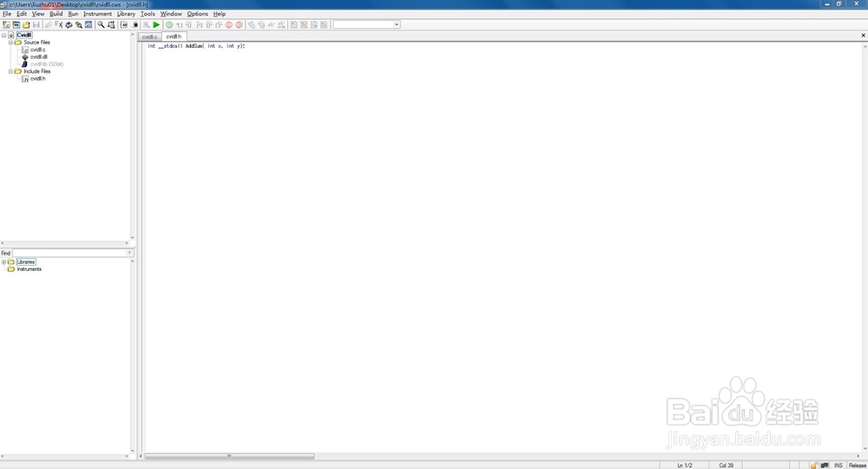Click the toolbar icon right of the magnifier
The image size is (868, 469).
(x=111, y=25)
